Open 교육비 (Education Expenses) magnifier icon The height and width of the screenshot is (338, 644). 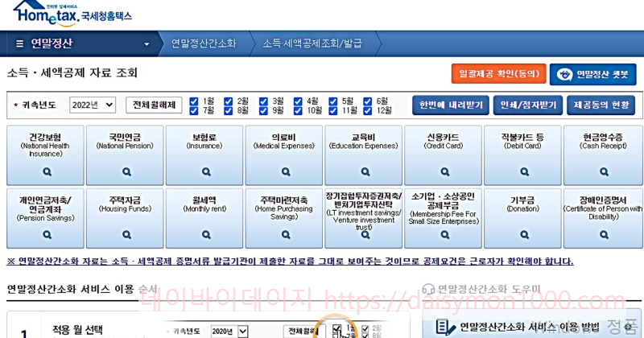pyautogui.click(x=365, y=171)
